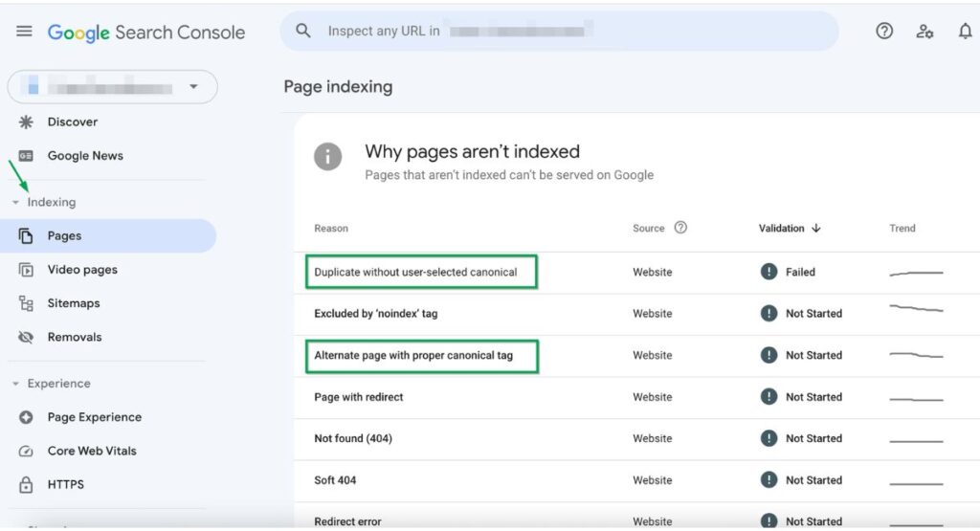This screenshot has width=980, height=531.
Task: Open Video pages report
Action: pyautogui.click(x=82, y=269)
